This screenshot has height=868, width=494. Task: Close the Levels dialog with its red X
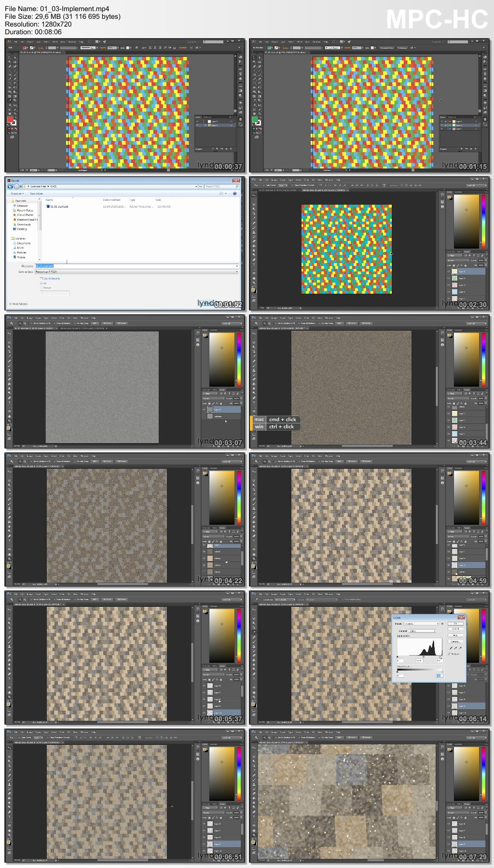pos(461,618)
